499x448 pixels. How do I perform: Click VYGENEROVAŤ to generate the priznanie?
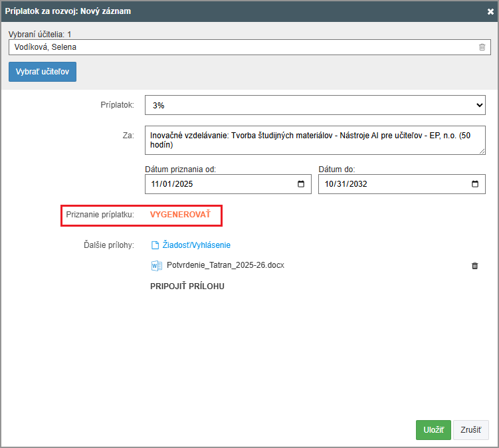(x=179, y=215)
